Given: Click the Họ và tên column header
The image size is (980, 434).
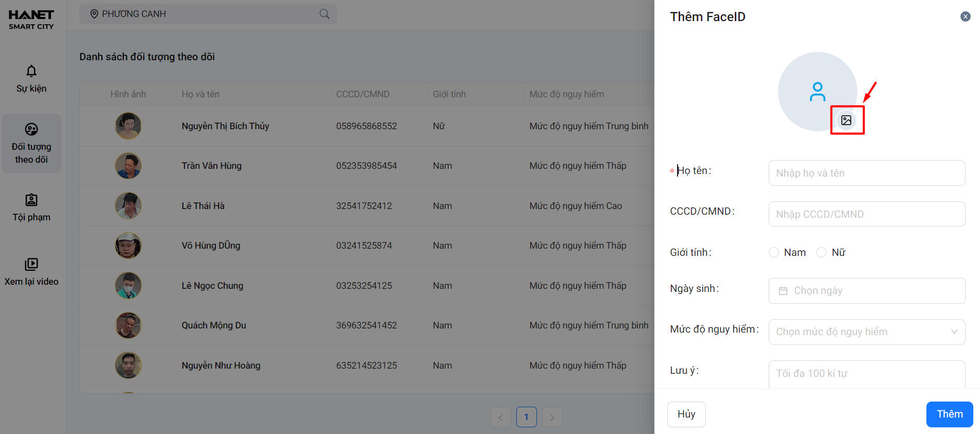Looking at the screenshot, I should click(200, 94).
